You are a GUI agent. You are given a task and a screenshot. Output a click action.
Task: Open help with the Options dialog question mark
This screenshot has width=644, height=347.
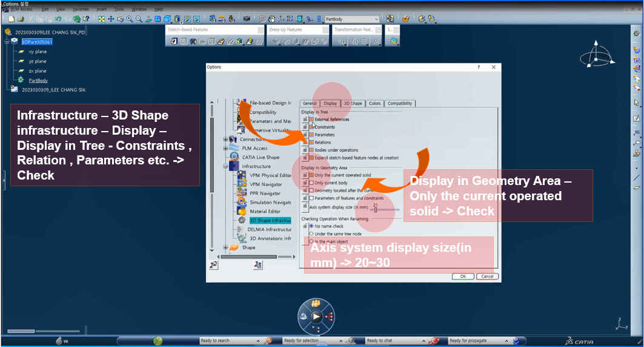[x=479, y=67]
